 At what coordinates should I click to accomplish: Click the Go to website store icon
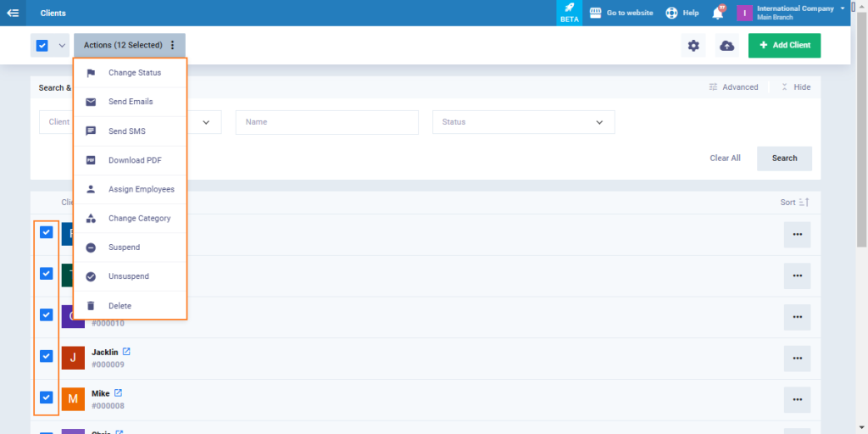tap(595, 13)
